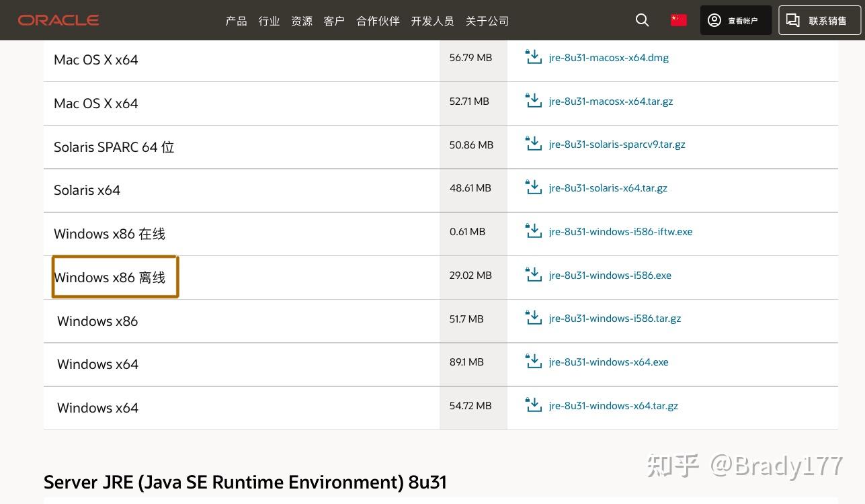Click download icon for jre-8u31-solaris-x64.tar.gz
The image size is (865, 504).
tap(533, 187)
